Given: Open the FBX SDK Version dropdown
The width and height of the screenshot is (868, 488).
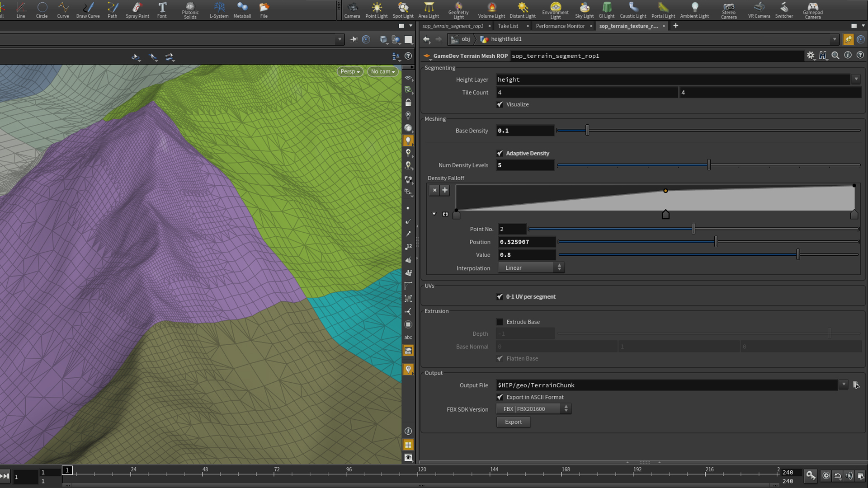Looking at the screenshot, I should [x=533, y=408].
